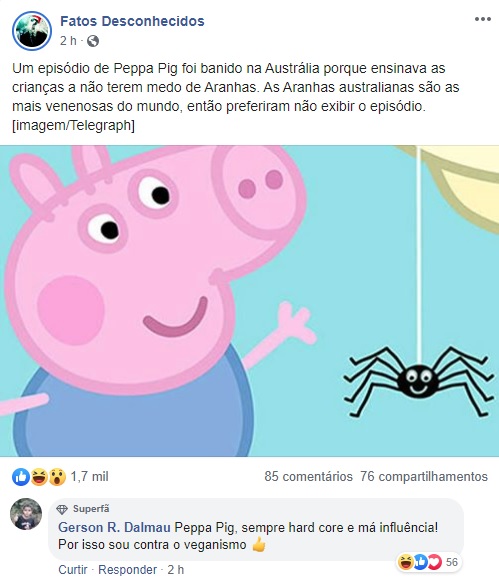This screenshot has width=499, height=582.
Task: Open the three-dot post options menu
Action: tap(482, 19)
